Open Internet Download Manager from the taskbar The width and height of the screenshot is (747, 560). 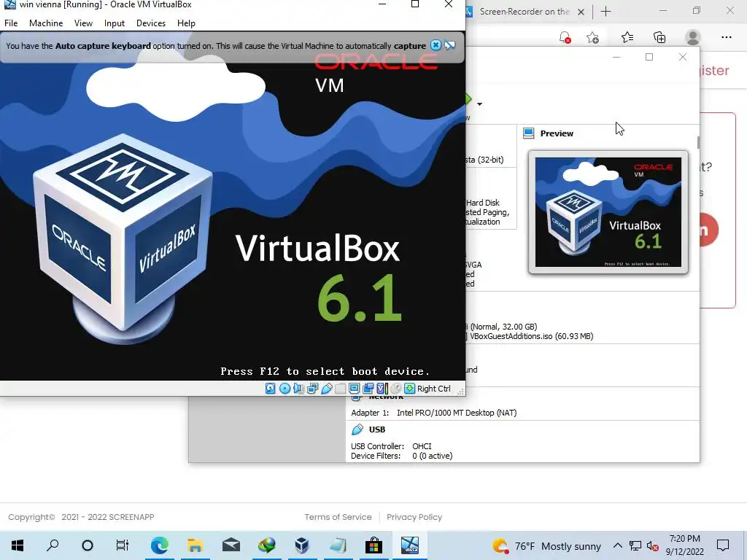coord(267,545)
